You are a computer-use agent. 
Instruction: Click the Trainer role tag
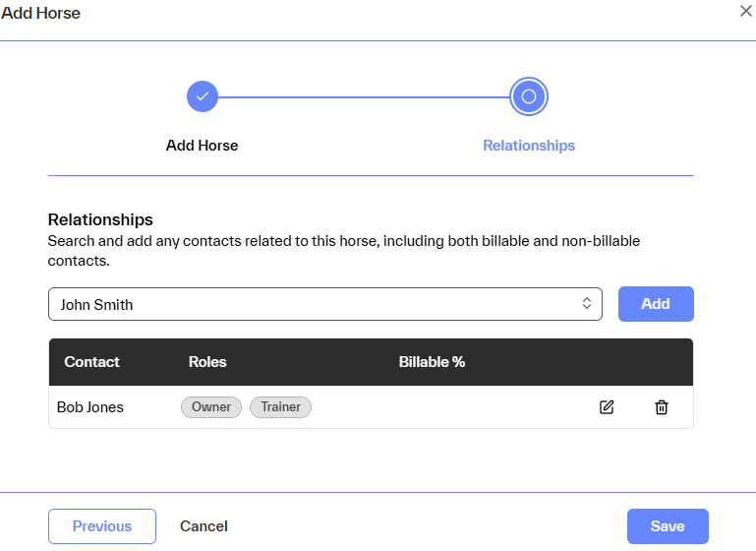click(x=280, y=407)
